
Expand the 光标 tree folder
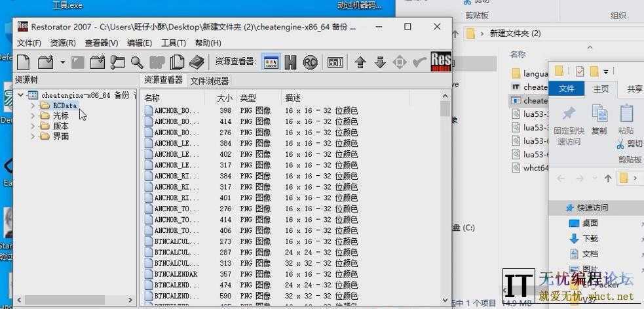point(33,116)
